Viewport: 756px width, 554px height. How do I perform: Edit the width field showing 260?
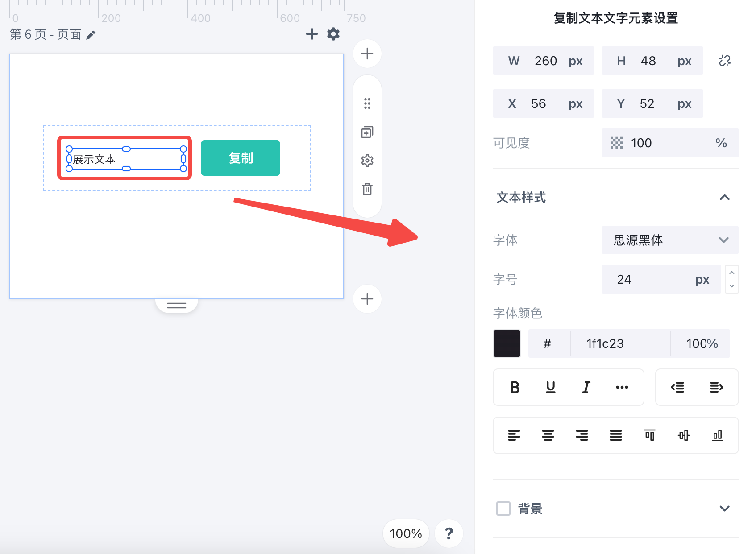544,61
